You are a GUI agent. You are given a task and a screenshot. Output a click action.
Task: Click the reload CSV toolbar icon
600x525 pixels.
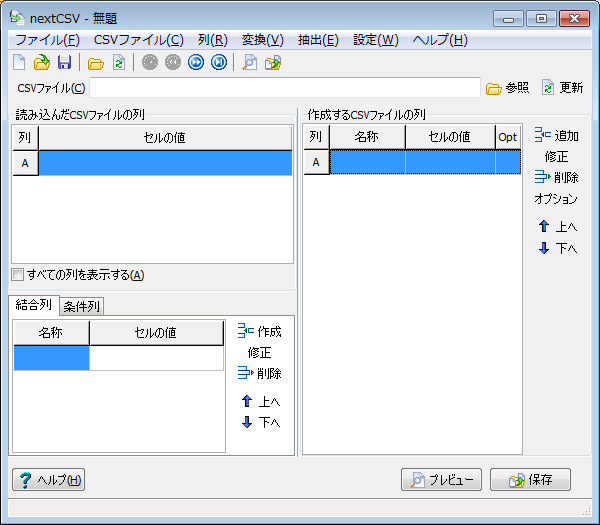tap(118, 63)
